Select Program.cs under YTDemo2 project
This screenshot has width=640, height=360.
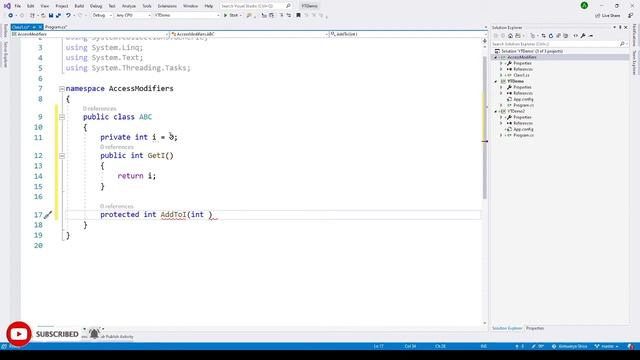[523, 135]
